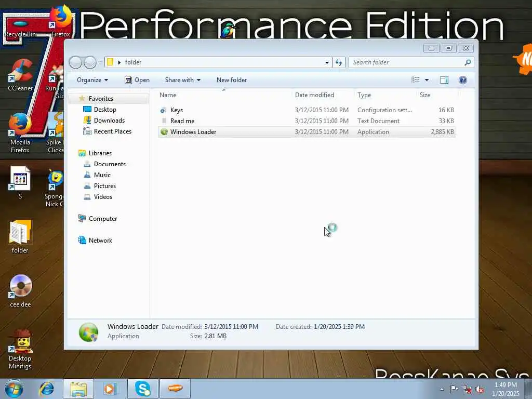
Task: Click the Back navigation button
Action: click(76, 62)
